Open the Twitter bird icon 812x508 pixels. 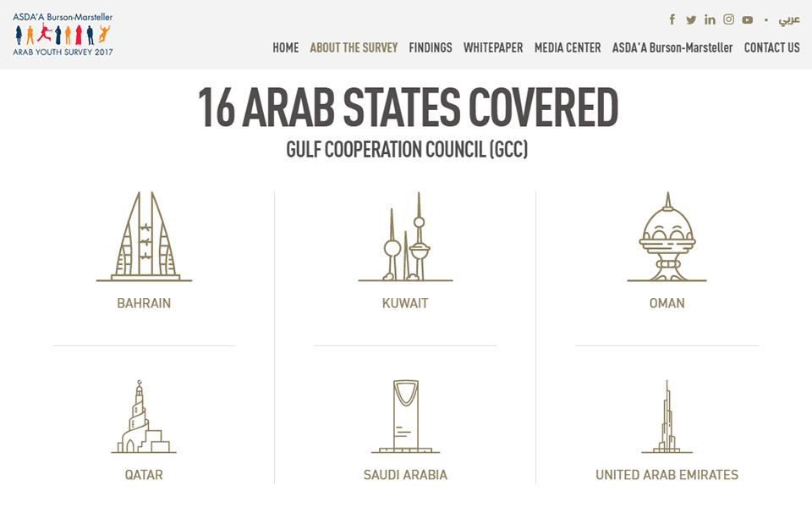click(691, 19)
